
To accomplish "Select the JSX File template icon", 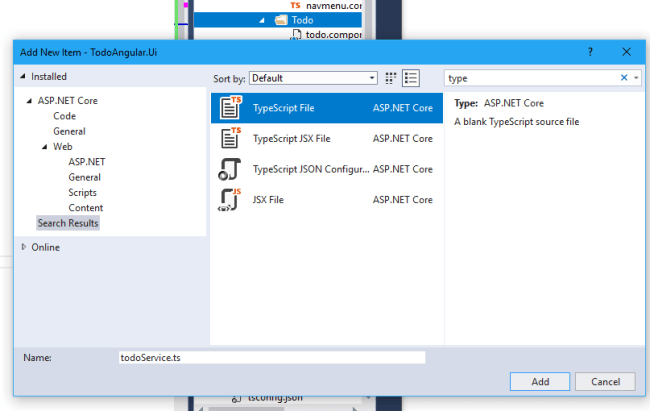I will 230,199.
